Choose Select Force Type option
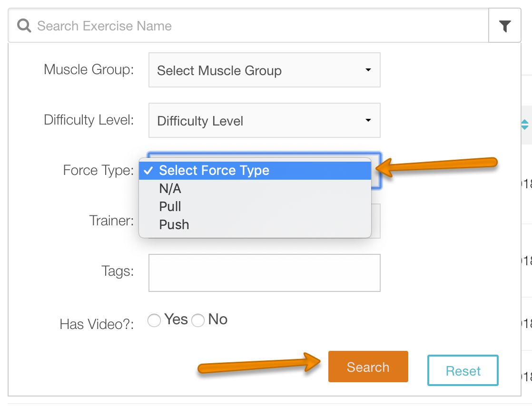The image size is (532, 406). [255, 171]
